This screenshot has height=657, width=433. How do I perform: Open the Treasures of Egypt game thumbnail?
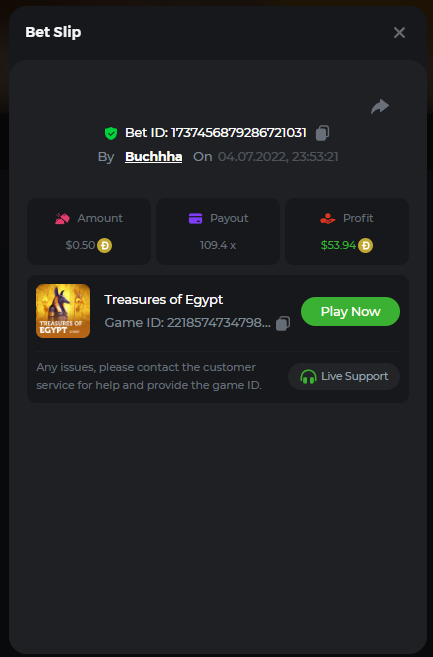pos(63,311)
